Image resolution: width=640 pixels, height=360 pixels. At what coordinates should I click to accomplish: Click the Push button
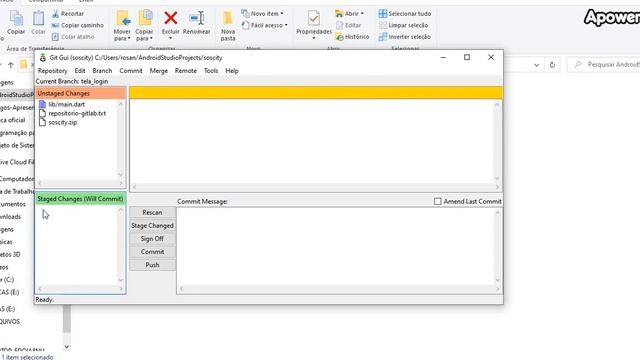152,265
